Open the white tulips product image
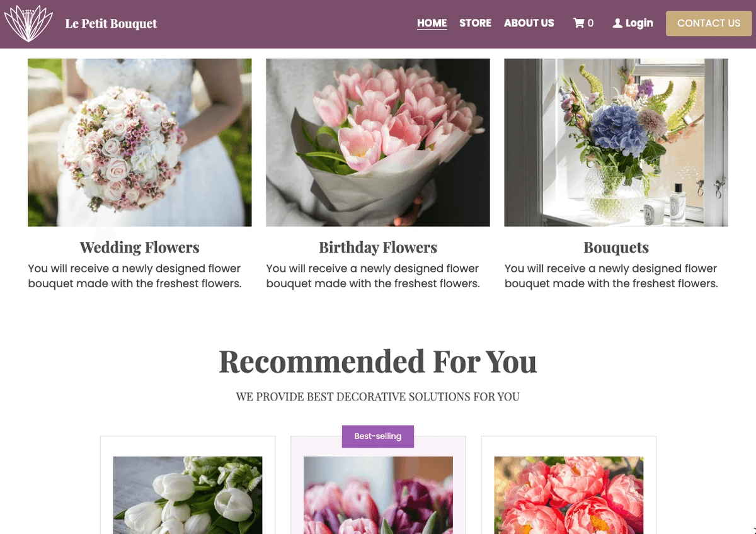This screenshot has height=534, width=756. (188, 495)
